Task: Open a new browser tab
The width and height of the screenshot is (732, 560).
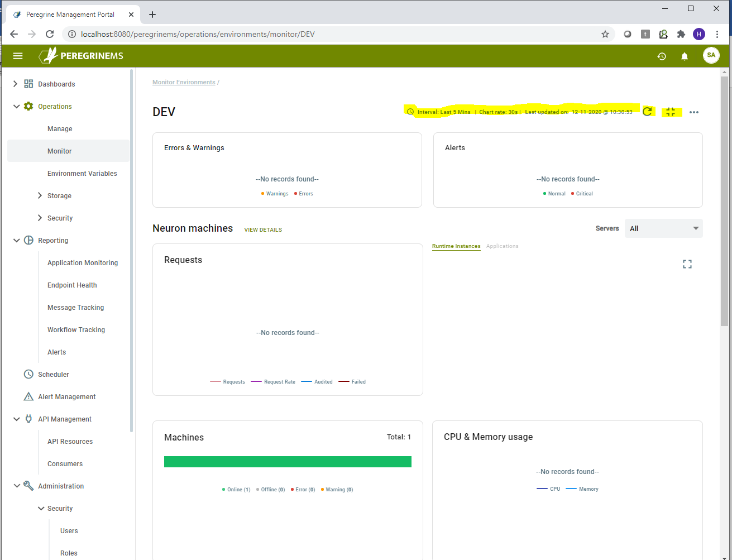Action: (152, 15)
